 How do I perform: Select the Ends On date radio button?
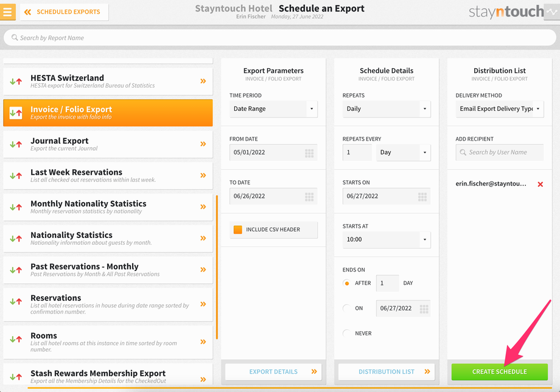pos(346,308)
